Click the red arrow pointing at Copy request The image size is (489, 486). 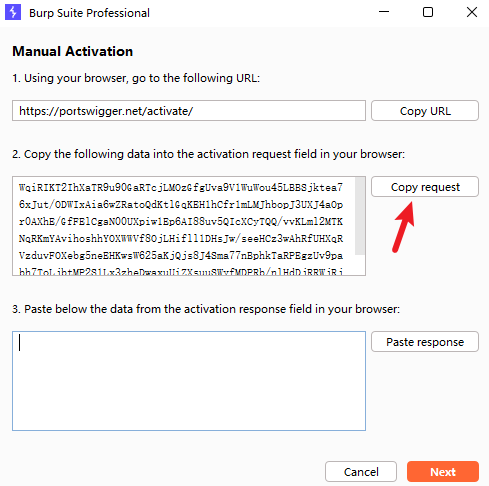tap(404, 227)
